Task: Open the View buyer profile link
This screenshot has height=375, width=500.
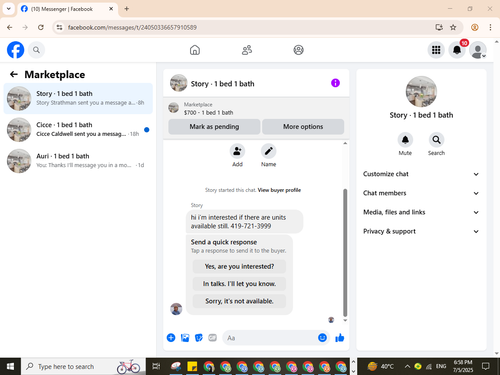Action: 279,190
